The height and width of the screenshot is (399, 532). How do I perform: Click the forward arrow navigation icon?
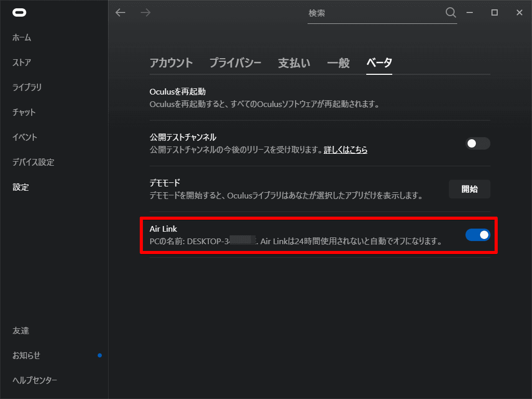(x=146, y=12)
